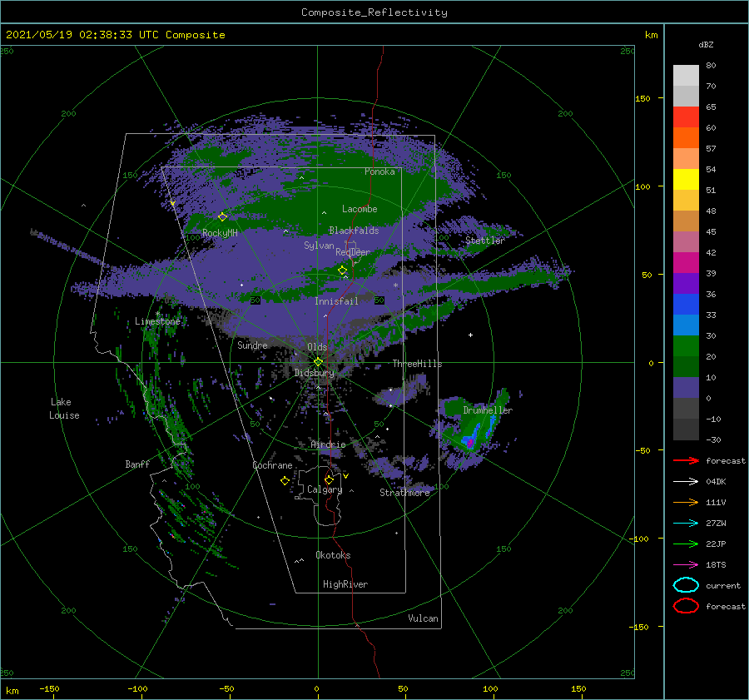Click the Okotoks city label

coord(333,555)
